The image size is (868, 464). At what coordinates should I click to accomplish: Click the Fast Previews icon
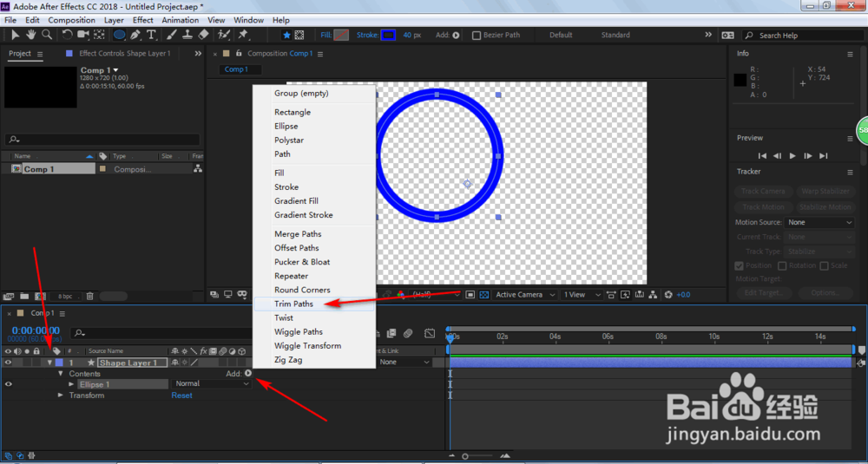click(x=626, y=295)
